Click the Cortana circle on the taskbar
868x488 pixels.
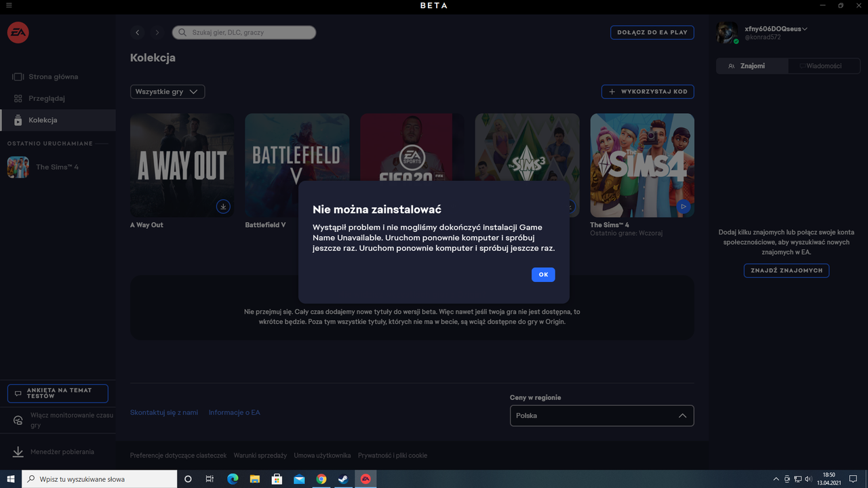pos(188,479)
